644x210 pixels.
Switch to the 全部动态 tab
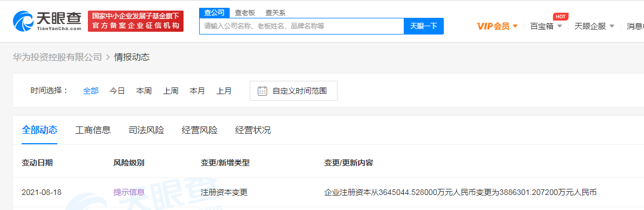(x=39, y=130)
